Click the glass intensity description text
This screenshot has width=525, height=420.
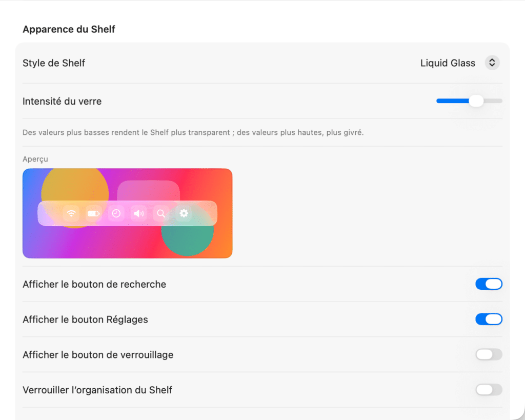(193, 132)
